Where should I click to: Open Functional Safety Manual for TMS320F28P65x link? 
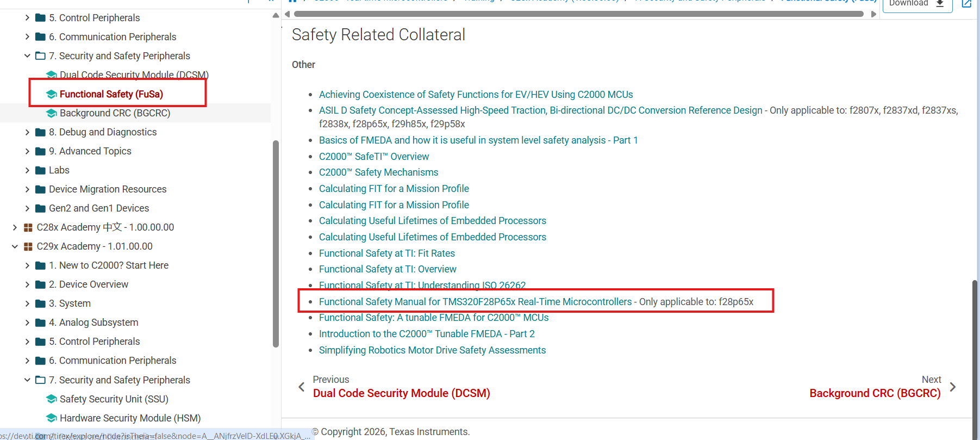pos(475,302)
